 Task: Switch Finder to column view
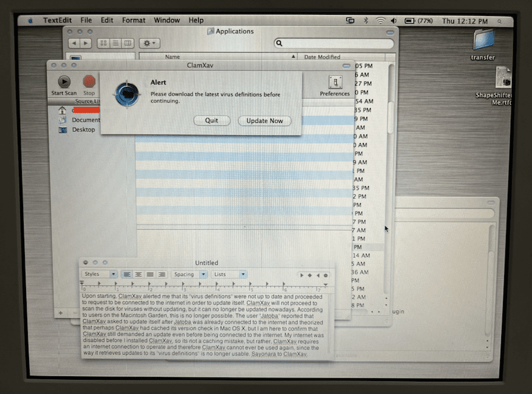click(x=128, y=43)
